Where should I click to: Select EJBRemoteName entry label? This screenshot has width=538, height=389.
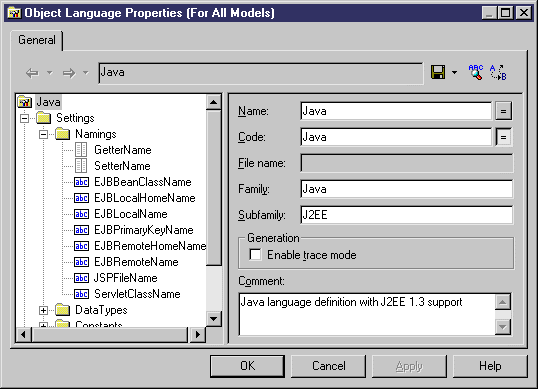click(x=136, y=262)
